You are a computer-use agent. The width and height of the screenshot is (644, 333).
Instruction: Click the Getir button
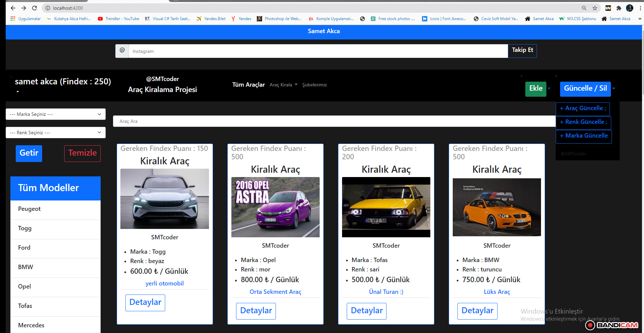[29, 153]
